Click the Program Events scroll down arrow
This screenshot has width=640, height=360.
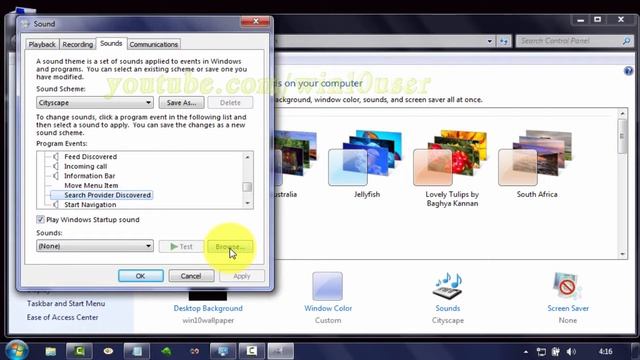pos(247,203)
